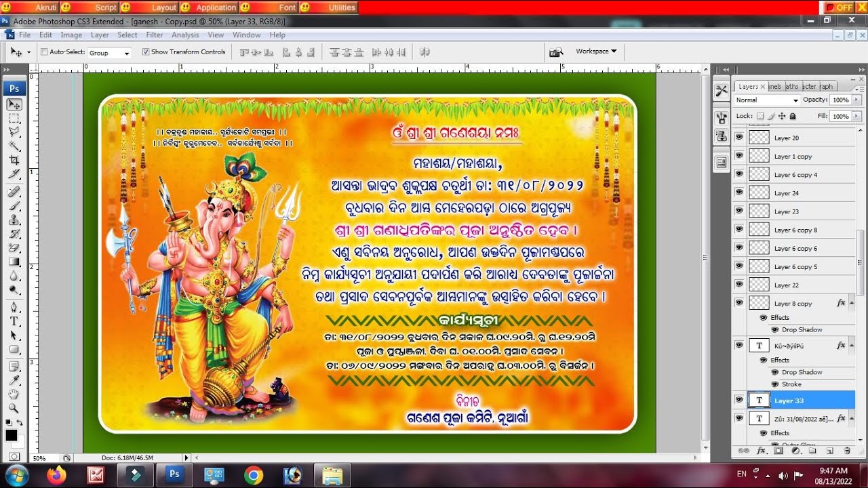Viewport: 868px width, 488px height.
Task: Select the Horizontal Type tool
Action: (x=14, y=321)
